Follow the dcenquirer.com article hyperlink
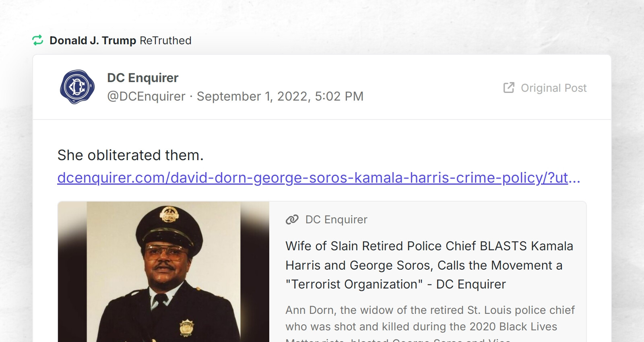Image resolution: width=644 pixels, height=342 pixels. tap(318, 178)
